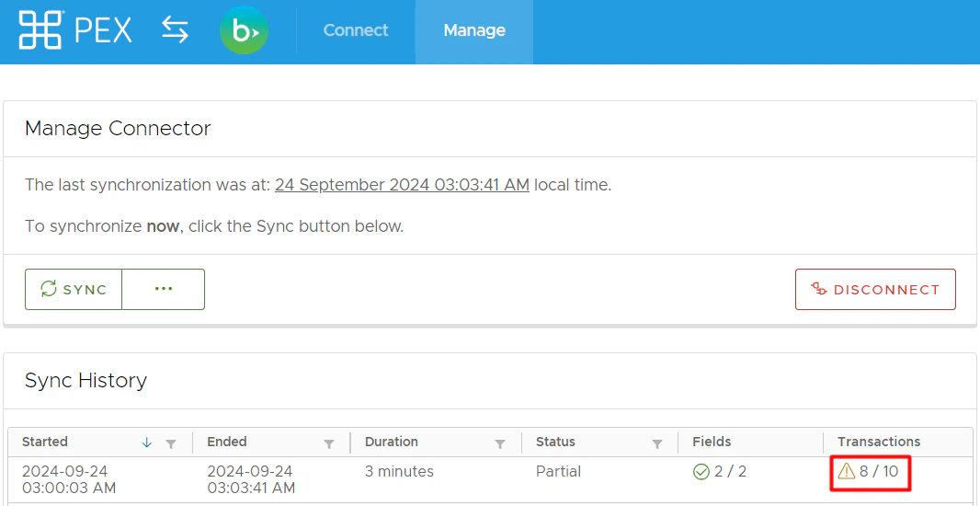Click the last synchronization timestamp link
980x506 pixels.
402,185
